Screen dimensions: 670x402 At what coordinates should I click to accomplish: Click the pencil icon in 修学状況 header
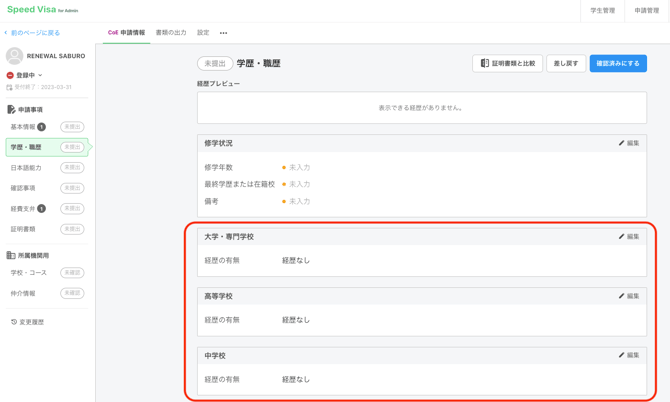coord(621,143)
